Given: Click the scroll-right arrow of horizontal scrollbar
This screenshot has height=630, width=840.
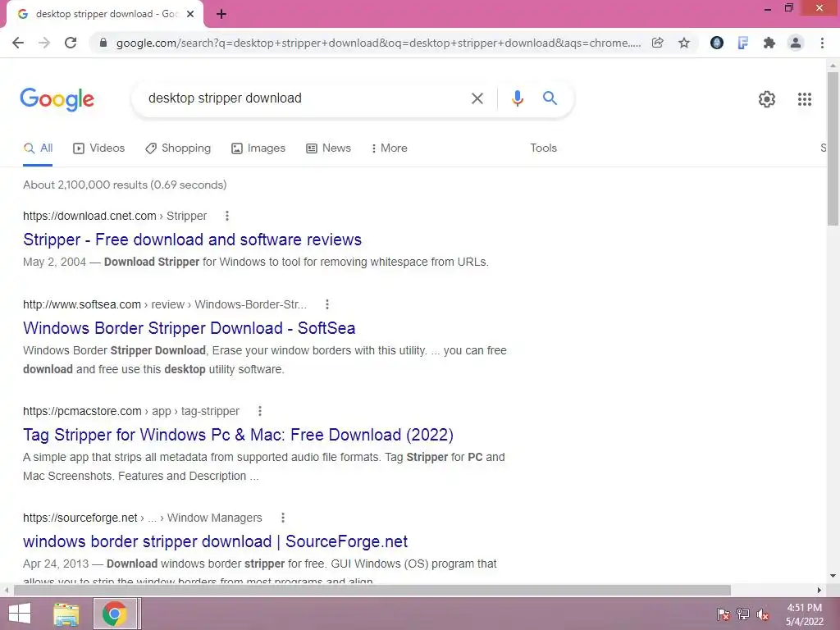Looking at the screenshot, I should (x=819, y=590).
